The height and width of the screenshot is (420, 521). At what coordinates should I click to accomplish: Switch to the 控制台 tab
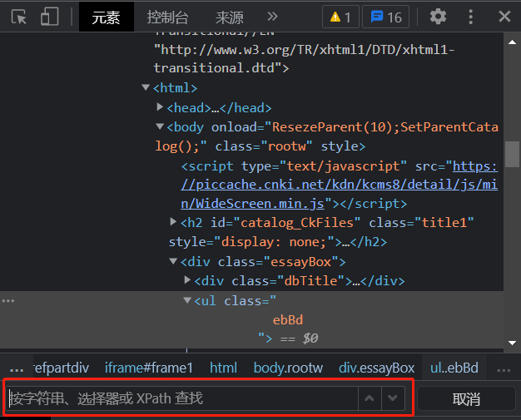[x=168, y=17]
